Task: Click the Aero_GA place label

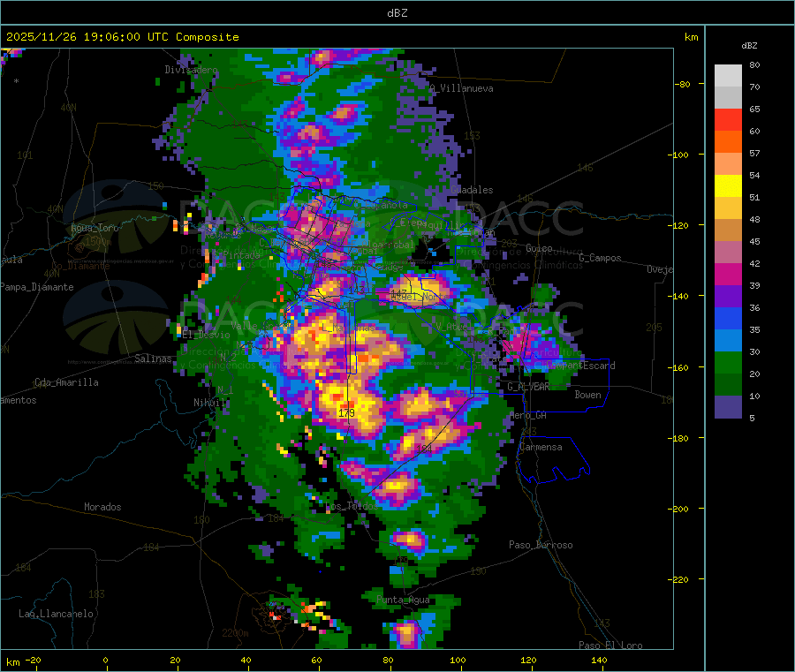Action: click(528, 415)
